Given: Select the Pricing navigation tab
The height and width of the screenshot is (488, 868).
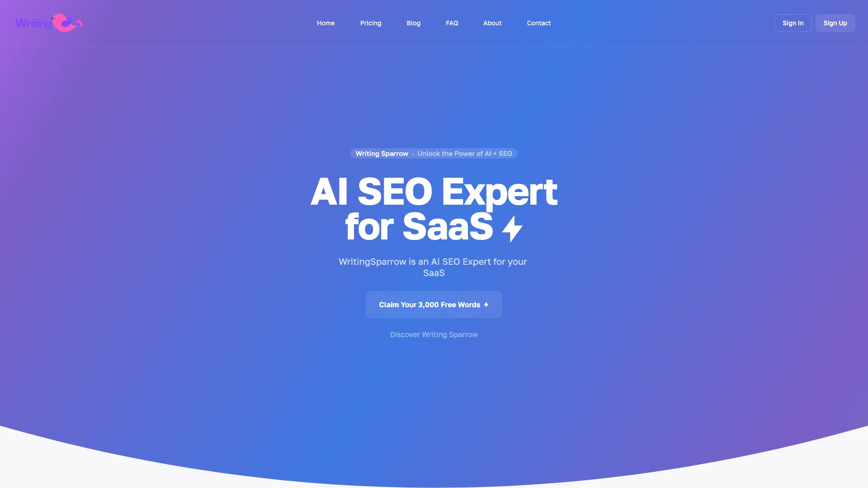Looking at the screenshot, I should pos(370,23).
